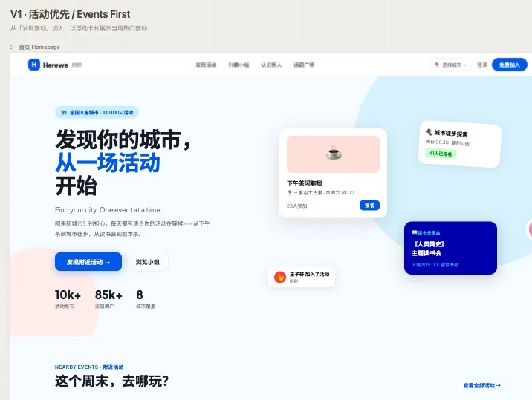This screenshot has height=400, width=532.
Task: Click the city icon in 全国8座城市 badge
Action: pos(64,113)
